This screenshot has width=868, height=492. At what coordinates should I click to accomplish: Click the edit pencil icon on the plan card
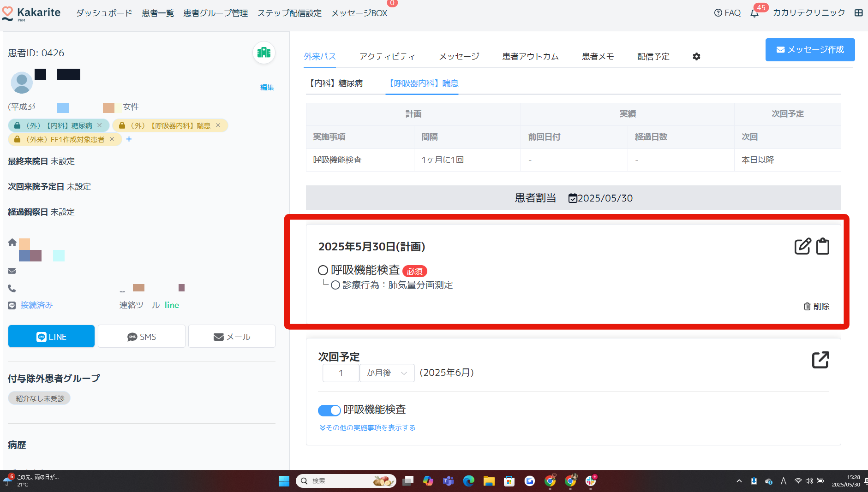[802, 246]
